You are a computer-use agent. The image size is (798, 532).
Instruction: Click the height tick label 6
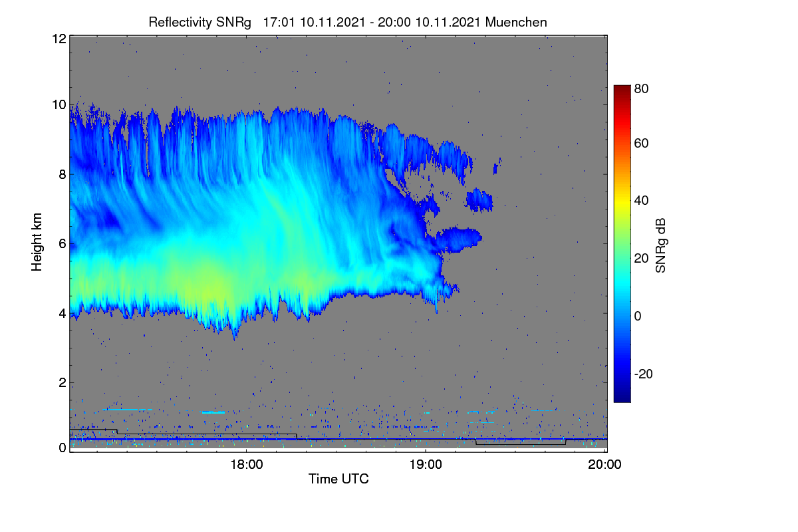click(62, 243)
